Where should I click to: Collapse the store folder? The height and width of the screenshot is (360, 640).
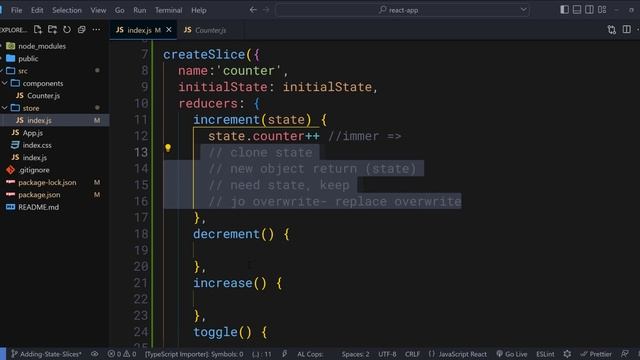(31, 108)
